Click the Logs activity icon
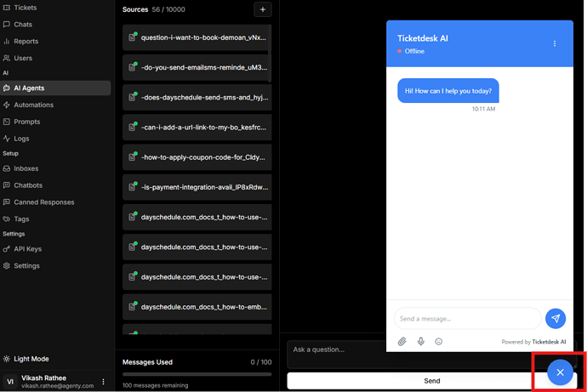The image size is (587, 392). coord(6,139)
